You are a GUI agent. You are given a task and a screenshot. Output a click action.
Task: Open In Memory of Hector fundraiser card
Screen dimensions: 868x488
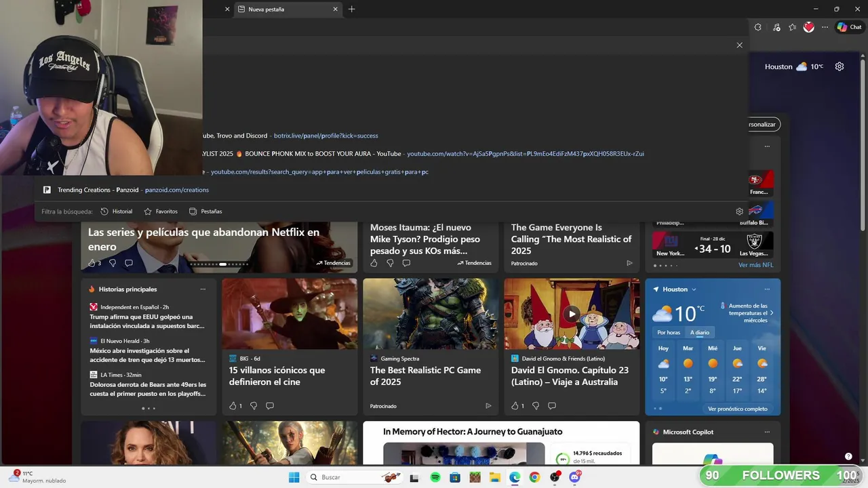[x=501, y=443]
